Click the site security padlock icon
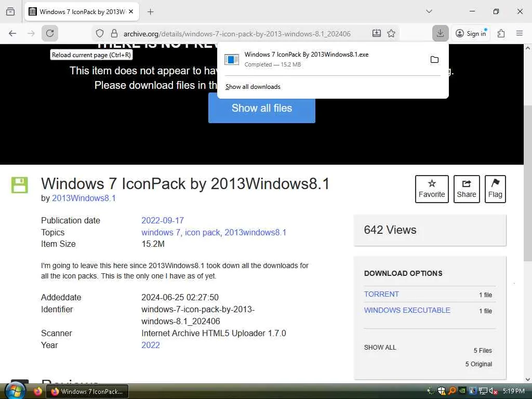532x399 pixels. point(114,33)
